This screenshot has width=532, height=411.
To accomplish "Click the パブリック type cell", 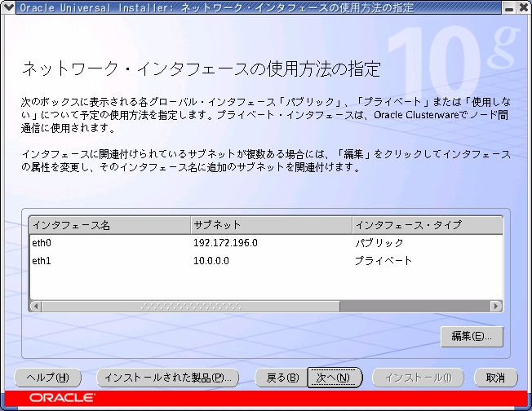I will (x=379, y=243).
